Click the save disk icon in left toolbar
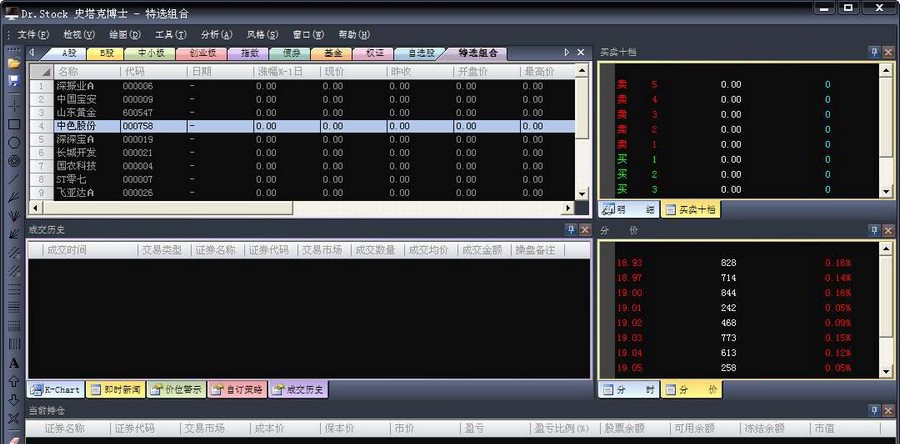900x444 pixels. tap(14, 80)
